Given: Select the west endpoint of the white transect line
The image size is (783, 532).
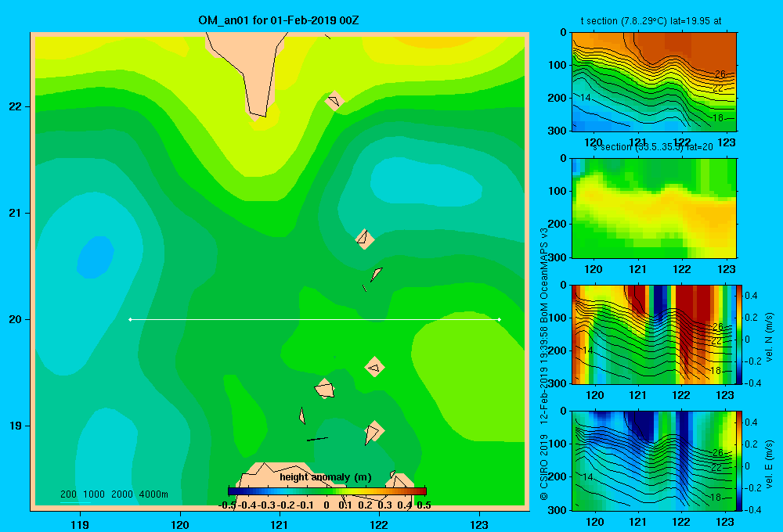Looking at the screenshot, I should [130, 319].
